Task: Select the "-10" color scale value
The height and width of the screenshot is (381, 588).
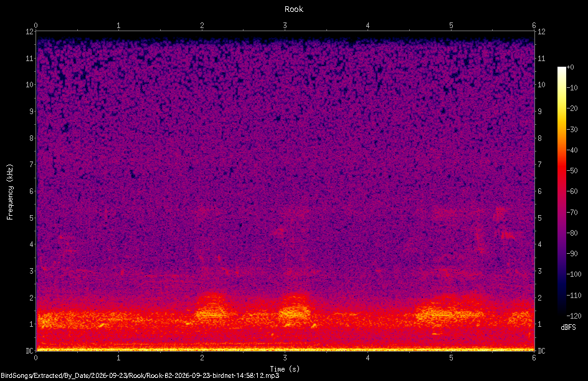Action: coord(572,88)
